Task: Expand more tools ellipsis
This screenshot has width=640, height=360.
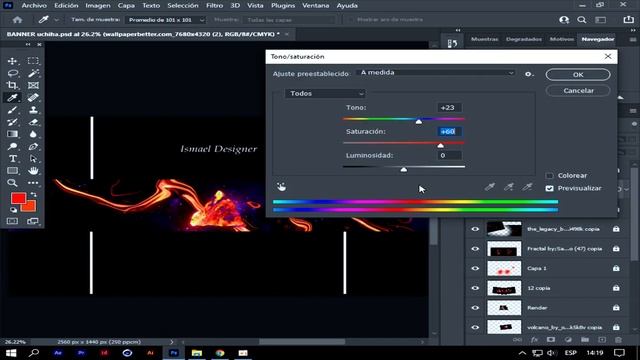Action: coord(33,183)
